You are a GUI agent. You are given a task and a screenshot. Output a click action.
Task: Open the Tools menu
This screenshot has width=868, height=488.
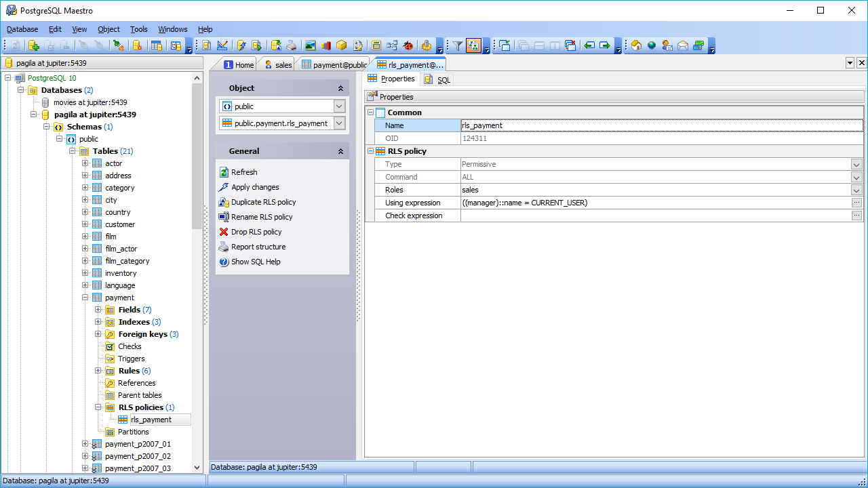click(x=138, y=29)
